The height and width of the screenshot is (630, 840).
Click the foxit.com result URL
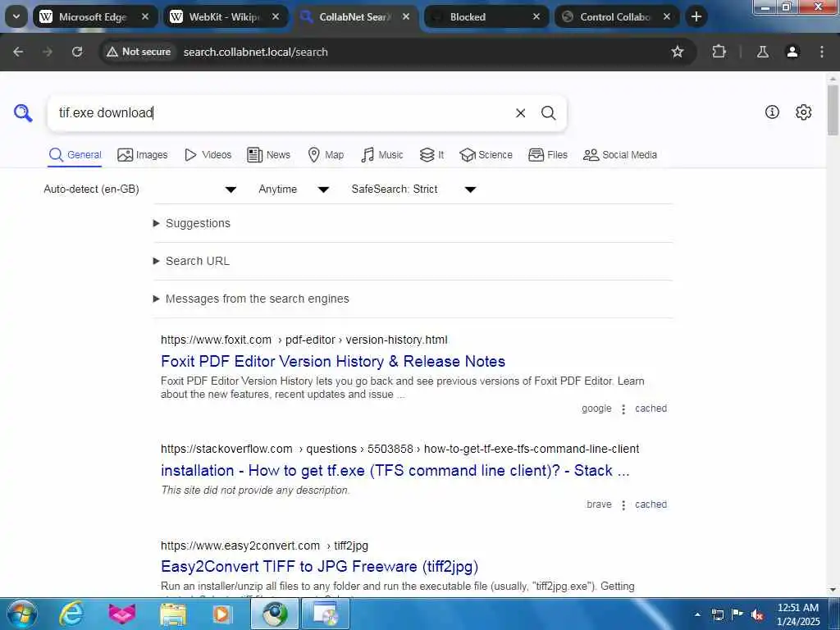coord(304,340)
